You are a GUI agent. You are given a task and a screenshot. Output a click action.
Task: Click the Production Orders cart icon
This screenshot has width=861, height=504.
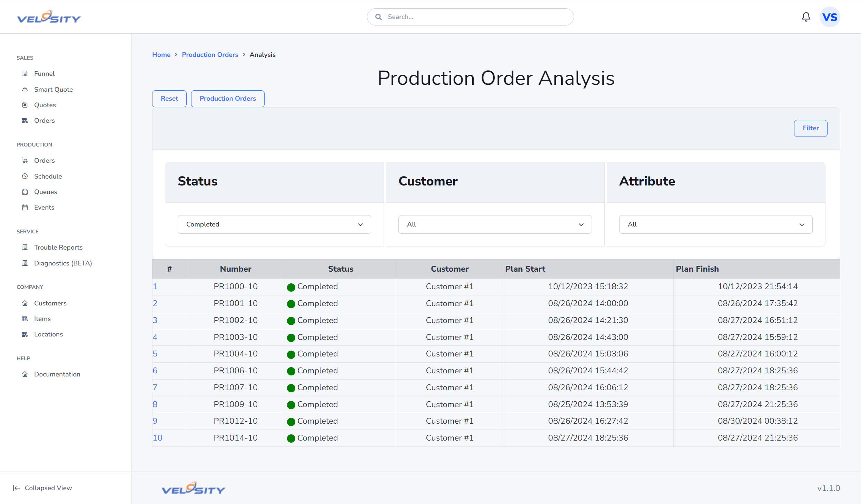[x=25, y=160]
